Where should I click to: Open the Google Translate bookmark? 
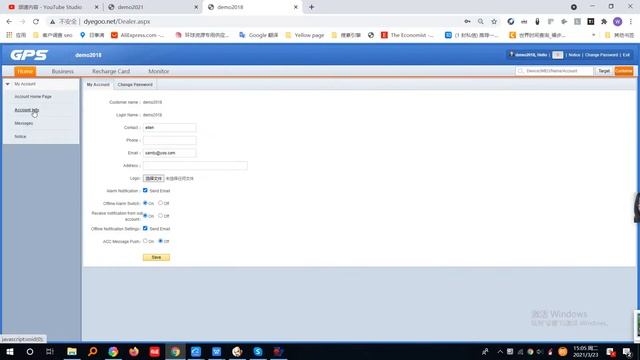click(x=258, y=35)
